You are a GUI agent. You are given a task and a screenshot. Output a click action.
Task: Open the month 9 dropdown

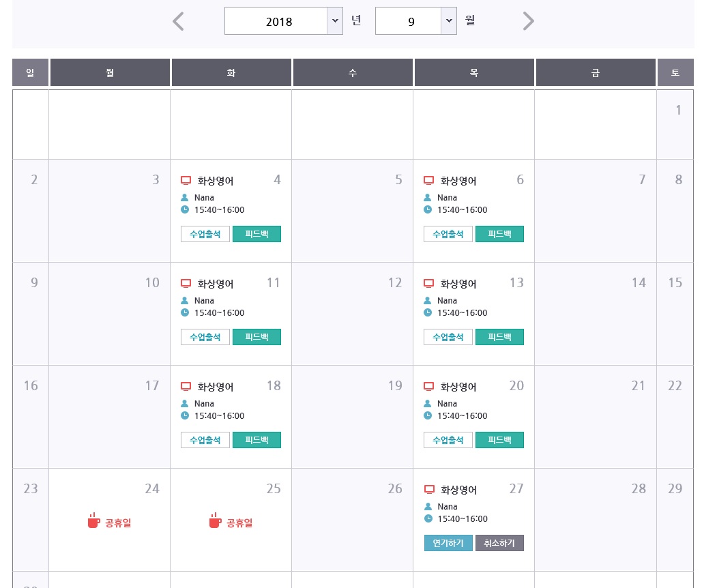coord(415,21)
